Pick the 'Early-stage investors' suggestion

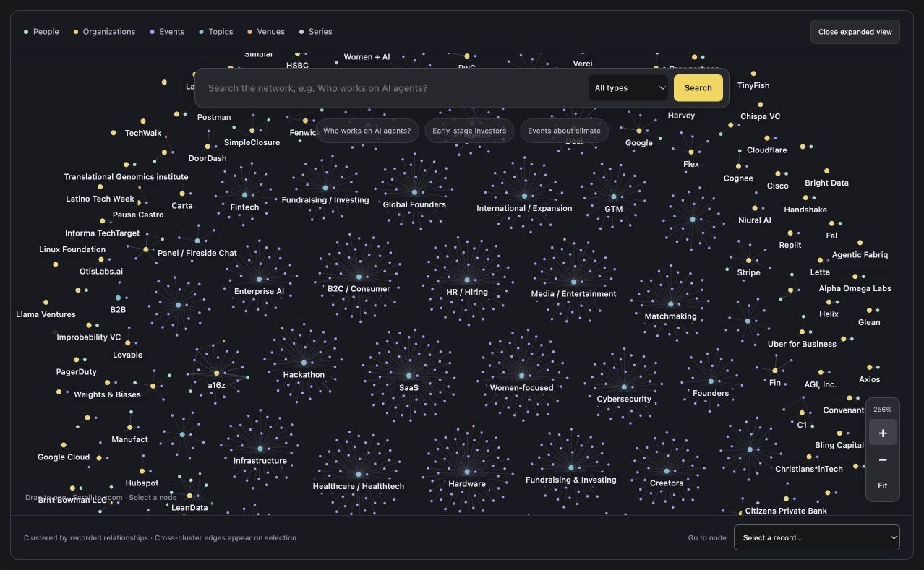click(469, 131)
